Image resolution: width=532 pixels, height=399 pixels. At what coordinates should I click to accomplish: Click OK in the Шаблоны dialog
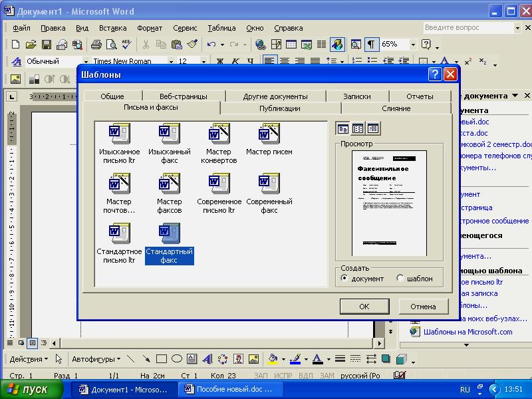point(364,307)
